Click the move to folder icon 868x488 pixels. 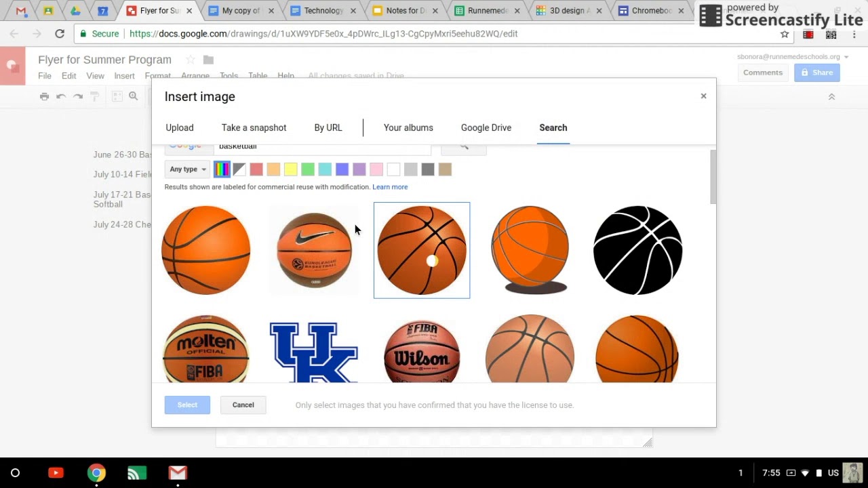(x=208, y=60)
